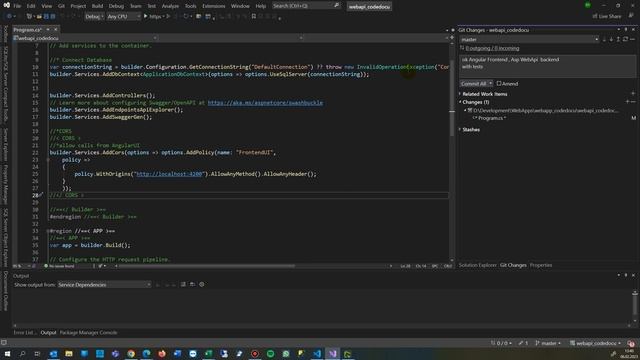
Task: Switch to the Solution Explorer tab
Action: tap(477, 265)
